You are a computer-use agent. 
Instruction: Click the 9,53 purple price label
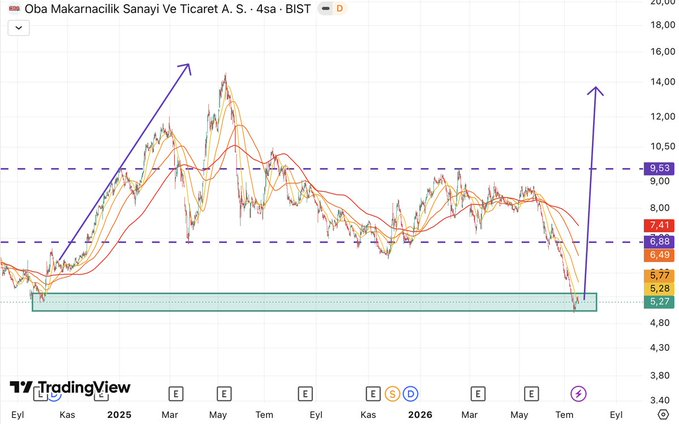click(x=659, y=168)
